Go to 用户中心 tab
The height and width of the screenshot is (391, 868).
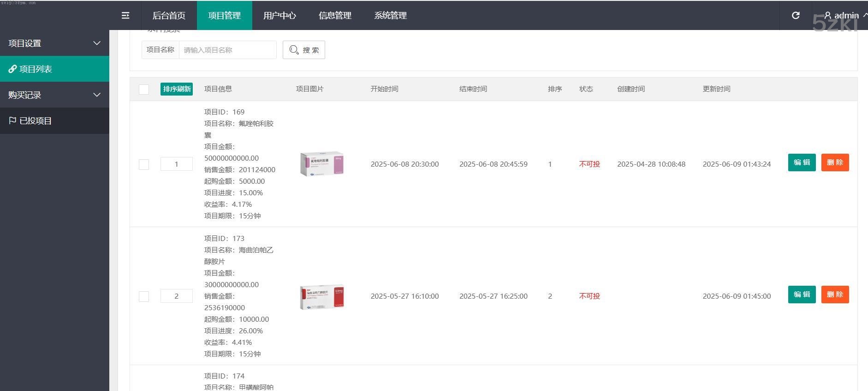tap(280, 15)
